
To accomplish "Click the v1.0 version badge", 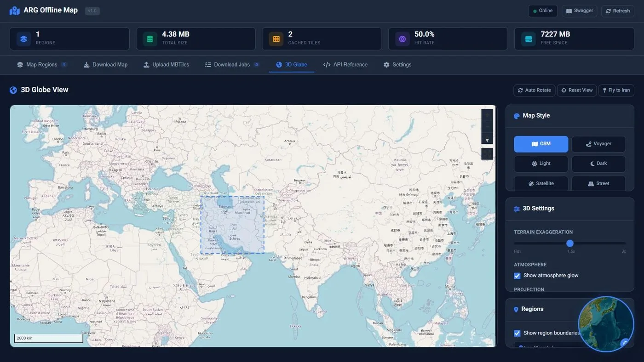I will click(92, 11).
